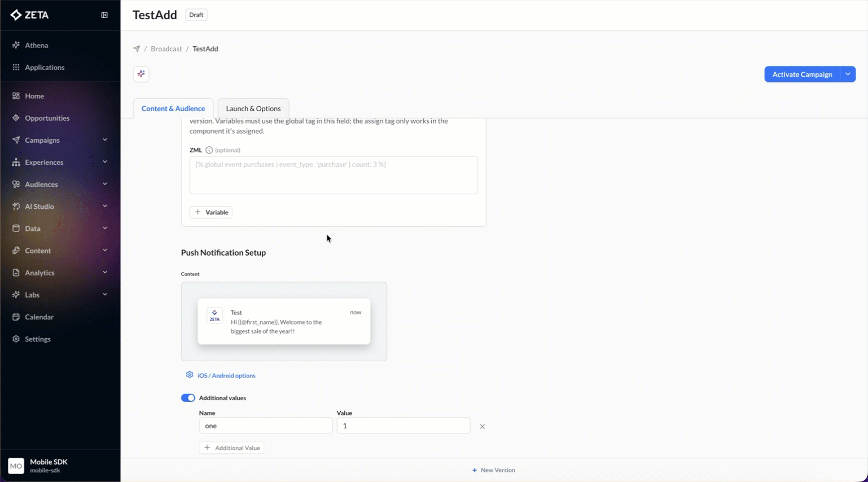Go to Broadcast breadcrumb link
Screen dimensions: 868x482
166,49
